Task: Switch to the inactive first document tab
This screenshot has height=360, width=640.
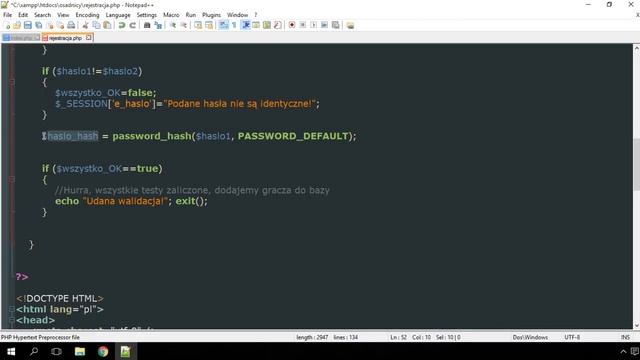Action: (20, 38)
